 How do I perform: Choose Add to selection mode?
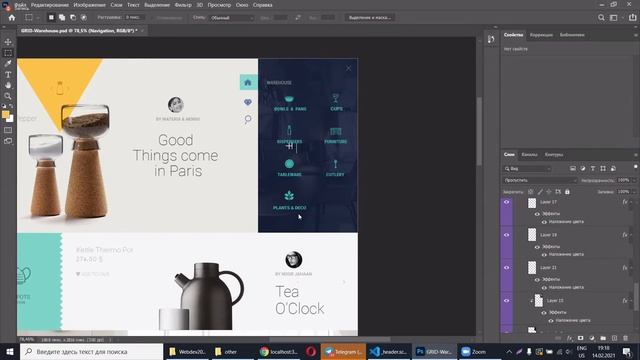tap(62, 18)
